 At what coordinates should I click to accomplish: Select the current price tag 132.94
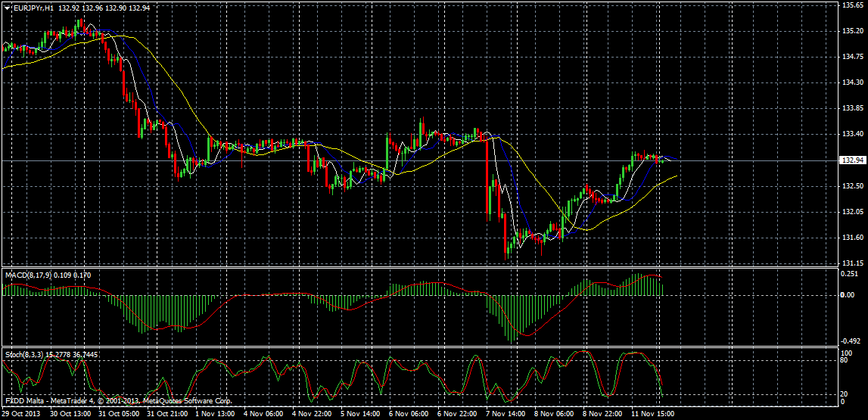(853, 160)
